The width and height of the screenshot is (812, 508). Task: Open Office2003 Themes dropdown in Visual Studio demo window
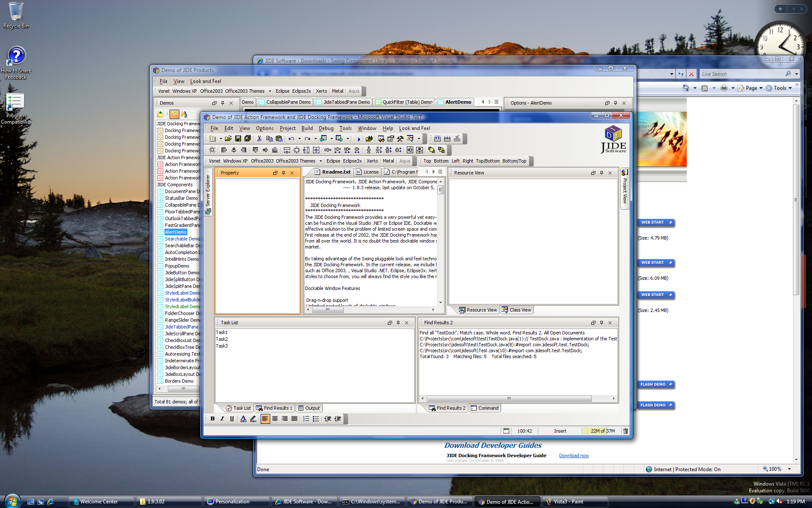(x=321, y=161)
